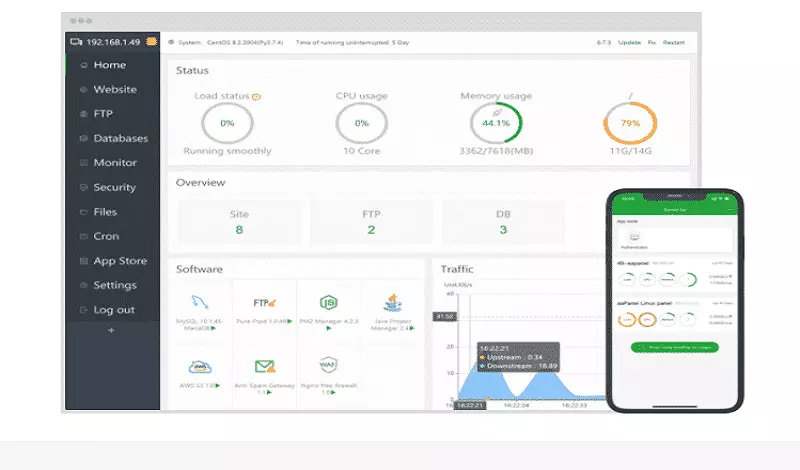The image size is (800, 470).
Task: Click the folder icon beside Files
Action: [84, 212]
